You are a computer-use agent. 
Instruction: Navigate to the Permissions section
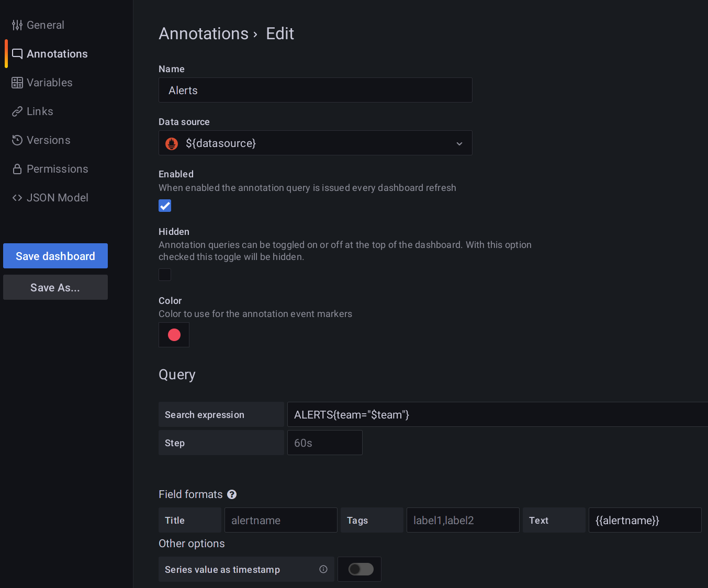point(57,168)
